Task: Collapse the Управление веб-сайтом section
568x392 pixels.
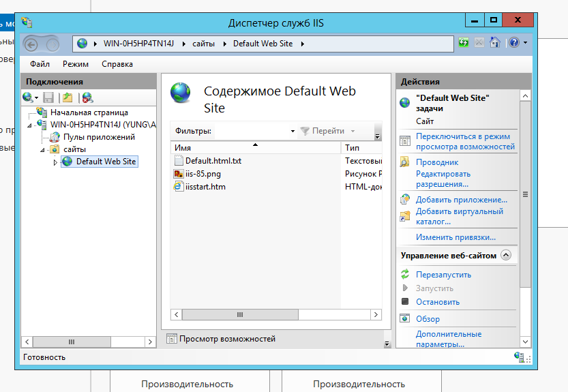Action: coord(506,255)
